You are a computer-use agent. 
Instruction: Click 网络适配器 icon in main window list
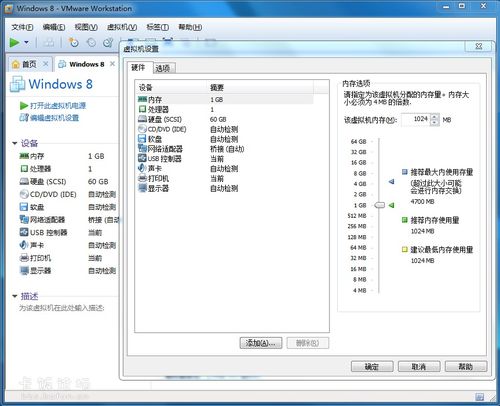click(24, 219)
